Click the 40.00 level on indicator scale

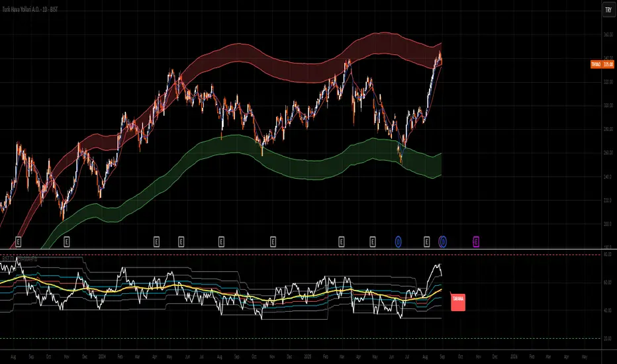[608, 310]
